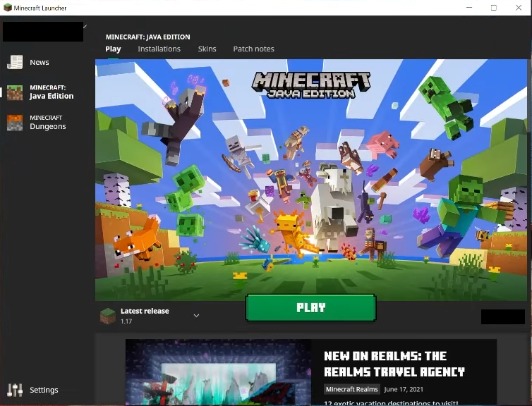This screenshot has width=532, height=406.
Task: Click the Minecraft Dungeons sidebar icon
Action: 15,123
